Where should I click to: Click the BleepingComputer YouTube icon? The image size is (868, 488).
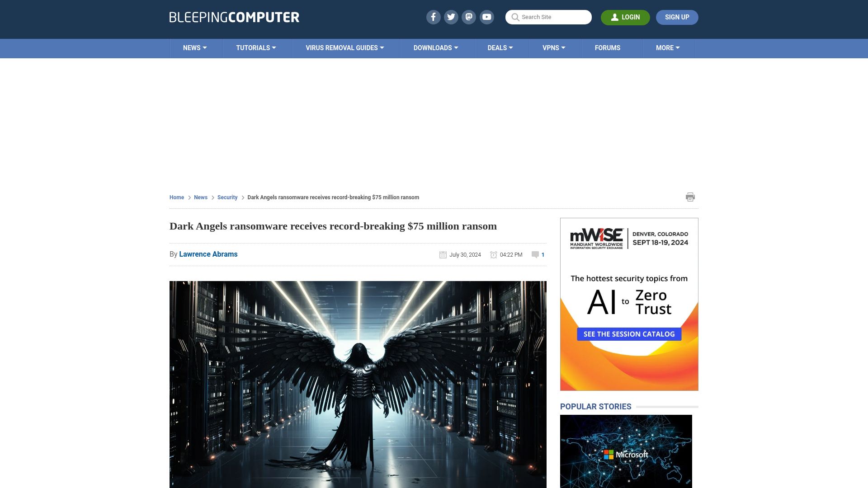(x=487, y=17)
